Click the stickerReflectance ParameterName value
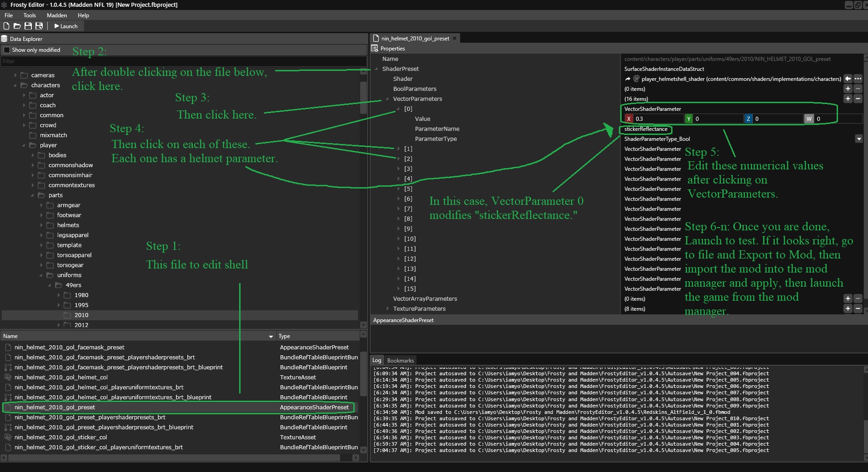This screenshot has height=472, width=868. click(x=646, y=129)
